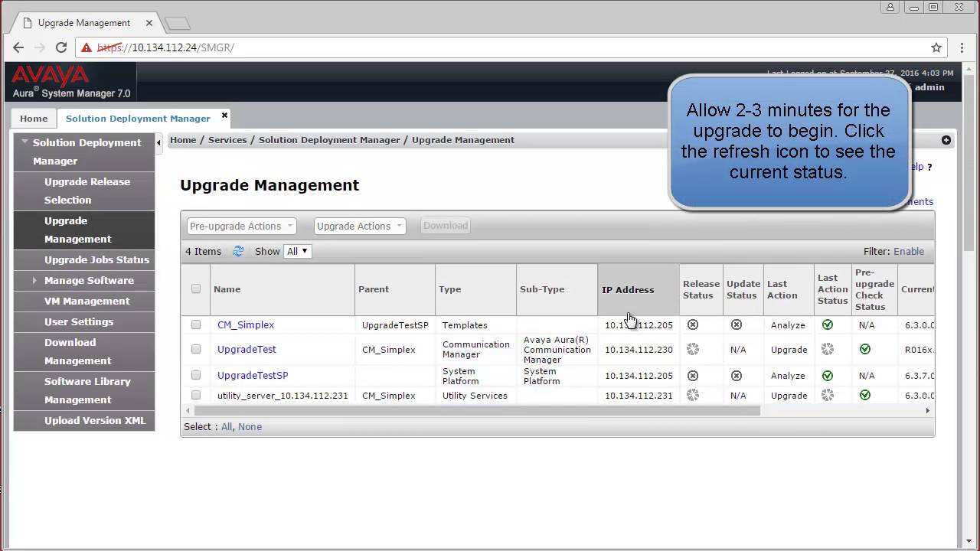Viewport: 980px width, 551px height.
Task: Reload the page using the browser reload button
Action: (61, 47)
